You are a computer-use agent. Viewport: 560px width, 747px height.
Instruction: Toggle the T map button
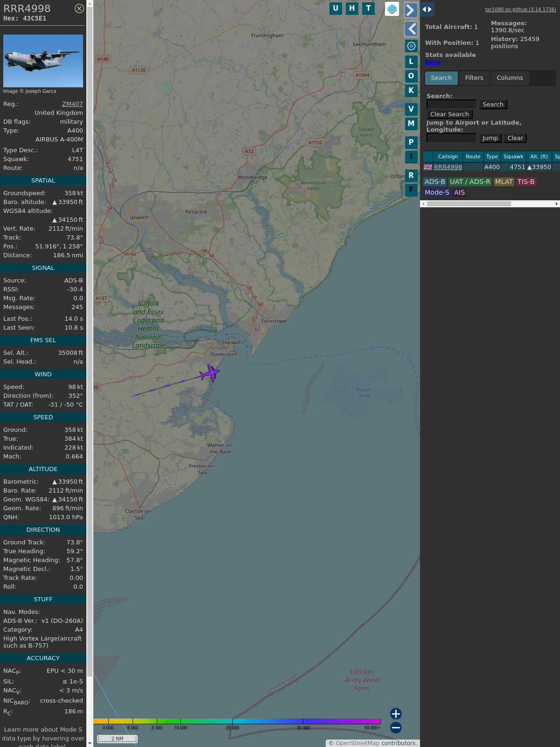click(x=368, y=8)
